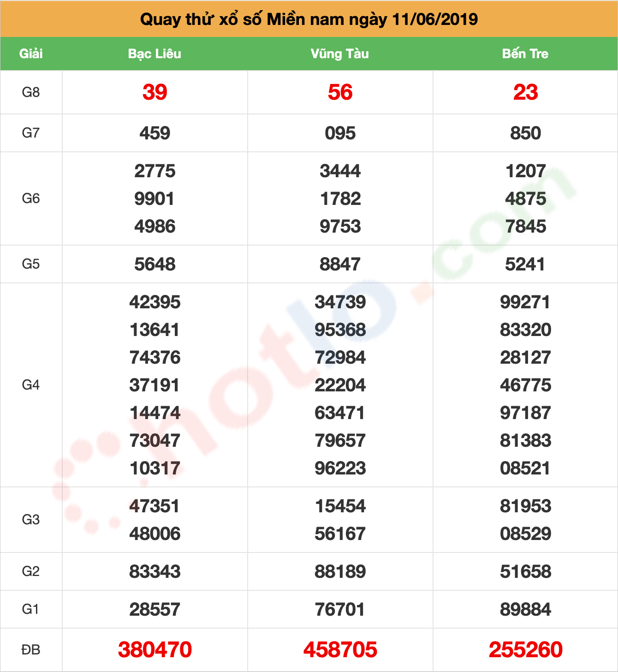Select G6 number 9901
618x672 pixels.
(155, 199)
